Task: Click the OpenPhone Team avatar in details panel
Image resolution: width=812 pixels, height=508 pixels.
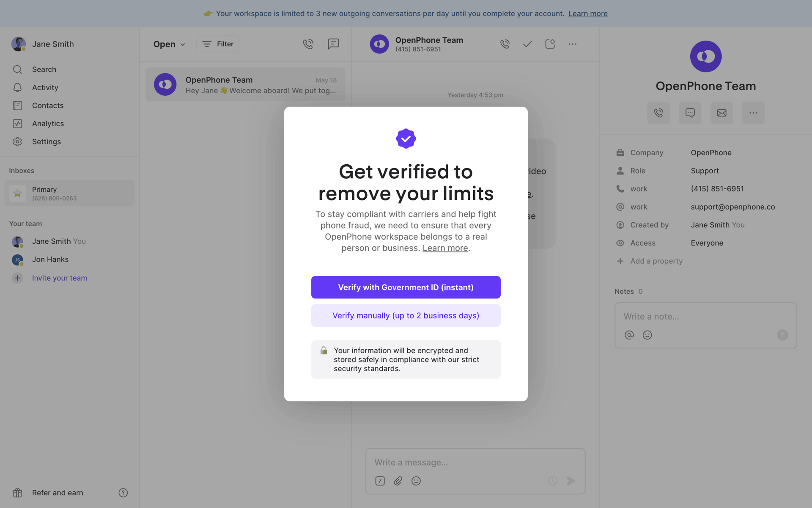Action: pos(706,56)
